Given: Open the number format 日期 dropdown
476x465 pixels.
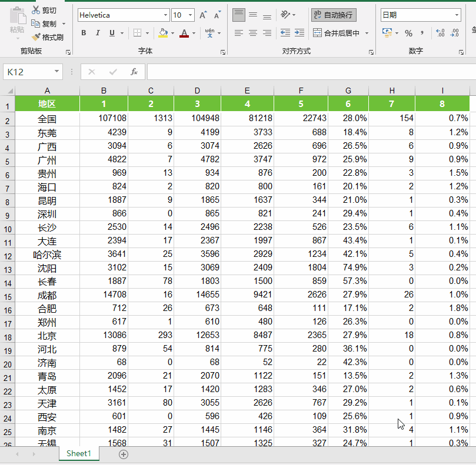Looking at the screenshot, I should click(457, 15).
